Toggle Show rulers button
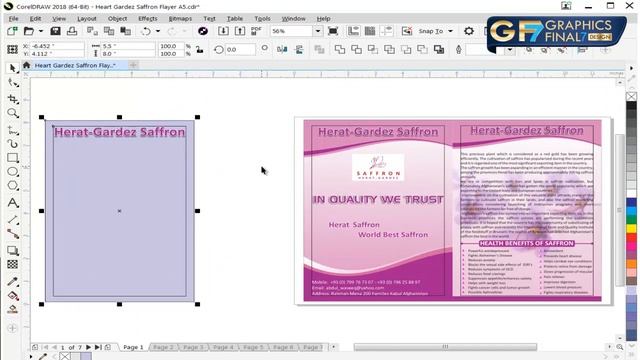 [353, 31]
